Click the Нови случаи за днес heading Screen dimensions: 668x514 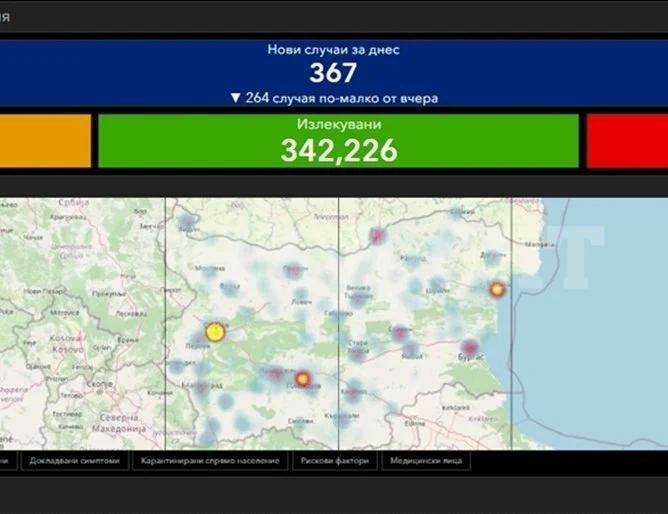click(x=334, y=49)
